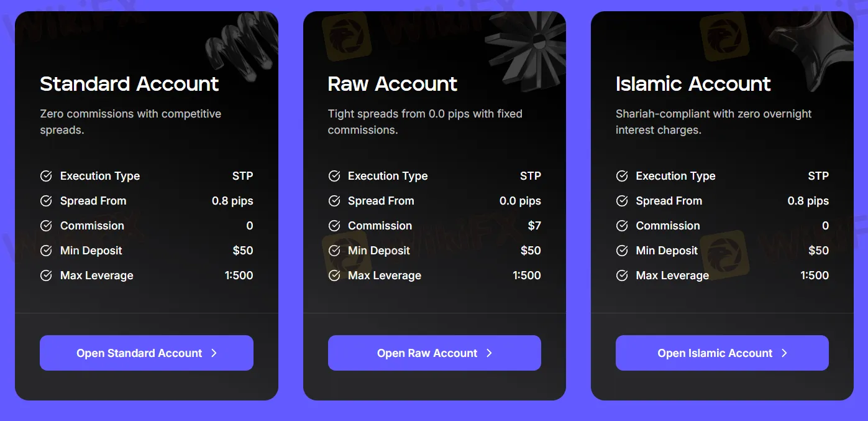
Task: Open an Islamic Account
Action: 721,353
